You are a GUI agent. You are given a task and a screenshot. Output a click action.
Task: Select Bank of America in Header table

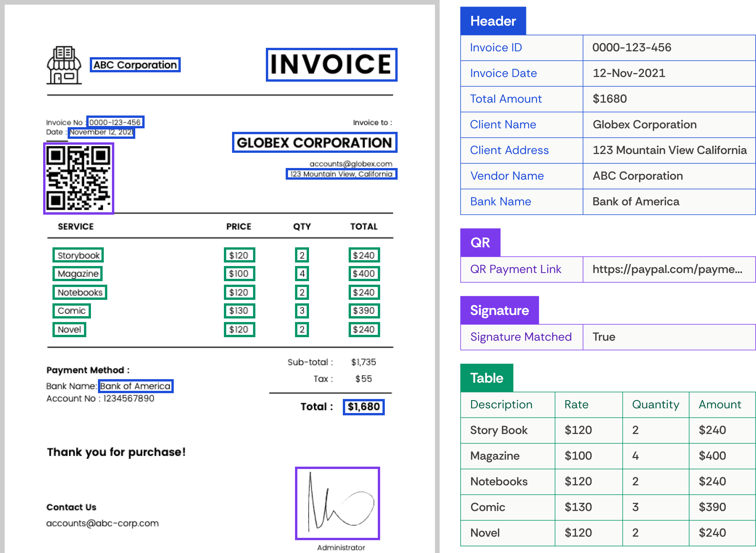coord(636,201)
